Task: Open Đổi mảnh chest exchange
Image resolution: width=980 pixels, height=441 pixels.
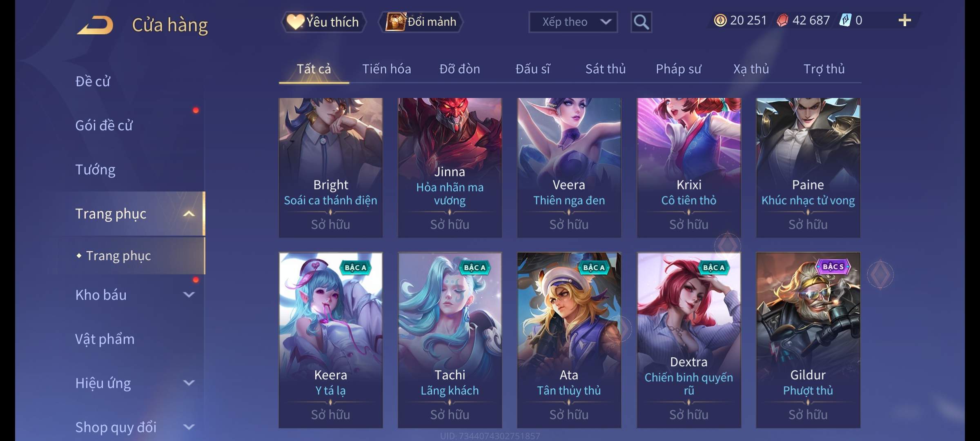Action: point(421,22)
